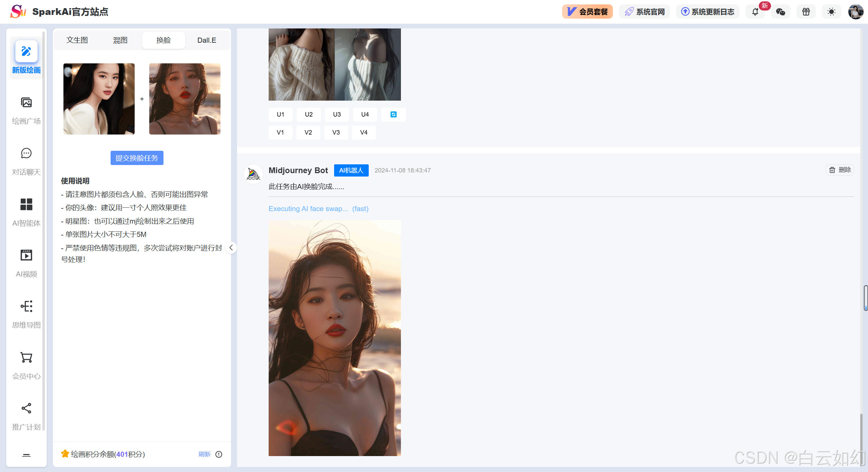
Task: Open the 绘画广场 gallery icon
Action: (26, 102)
